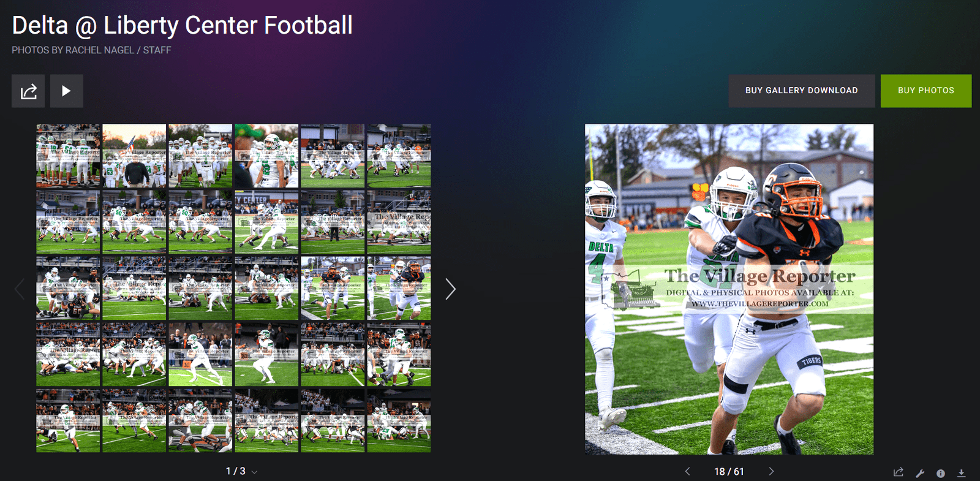Click the share icon under the large photo

(899, 472)
